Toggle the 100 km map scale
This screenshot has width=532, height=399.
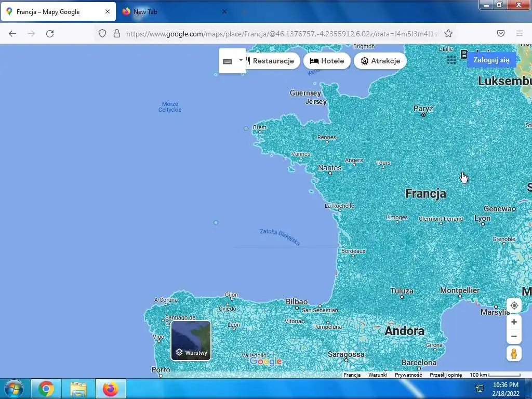pos(495,375)
